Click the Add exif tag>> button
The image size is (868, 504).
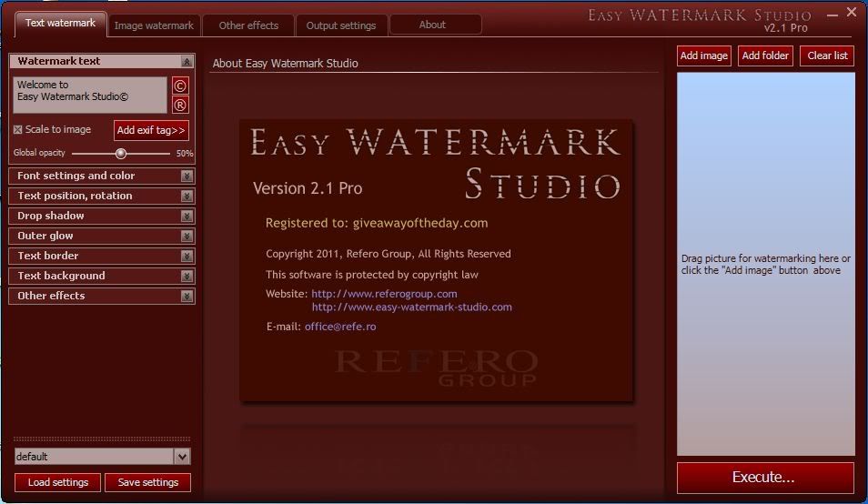151,130
